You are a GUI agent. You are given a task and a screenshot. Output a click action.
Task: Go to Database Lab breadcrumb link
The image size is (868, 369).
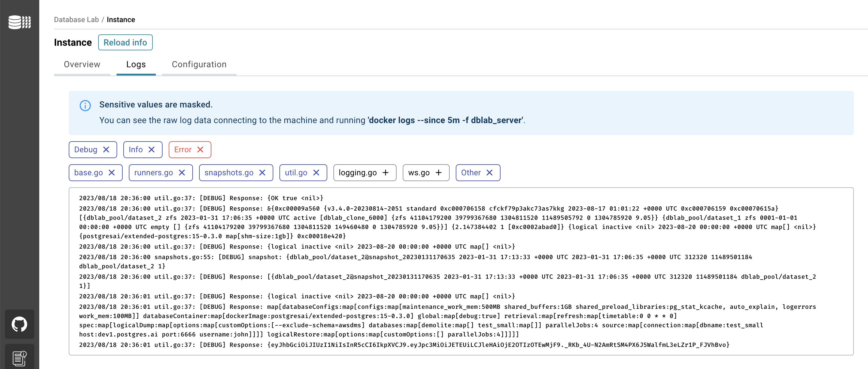(76, 20)
